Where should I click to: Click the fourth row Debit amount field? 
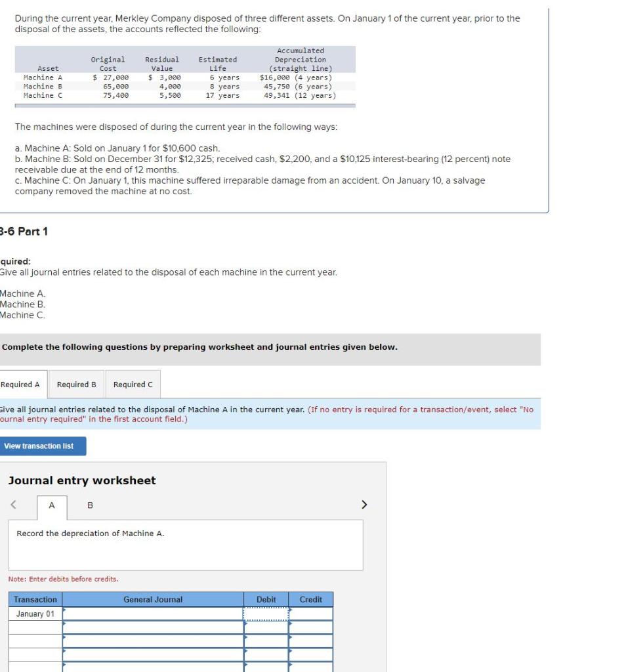click(266, 655)
